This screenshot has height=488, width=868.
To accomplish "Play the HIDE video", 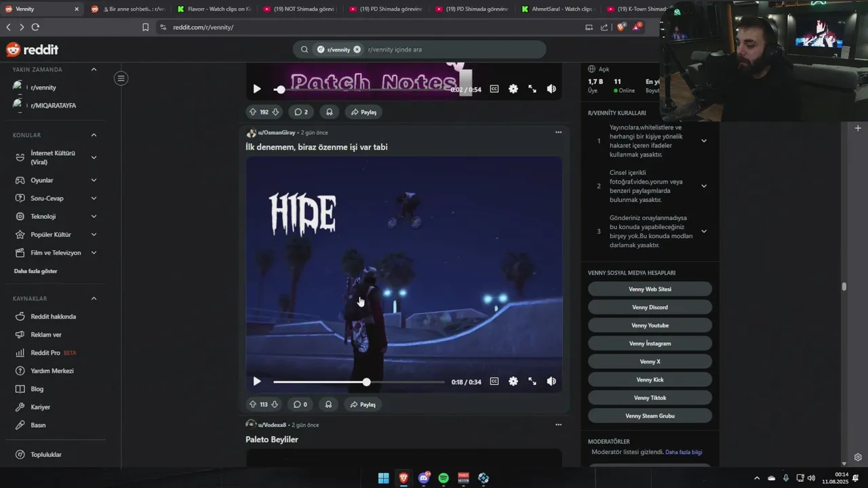I will (257, 382).
